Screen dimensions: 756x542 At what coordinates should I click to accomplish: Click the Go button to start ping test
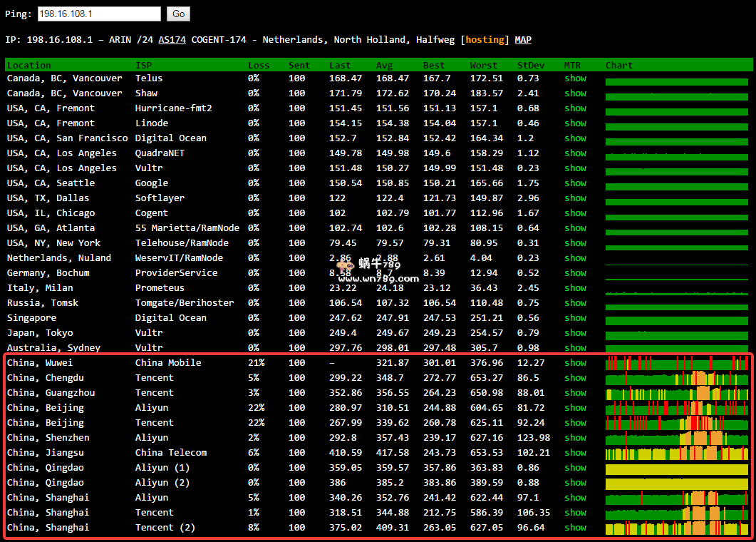click(178, 13)
